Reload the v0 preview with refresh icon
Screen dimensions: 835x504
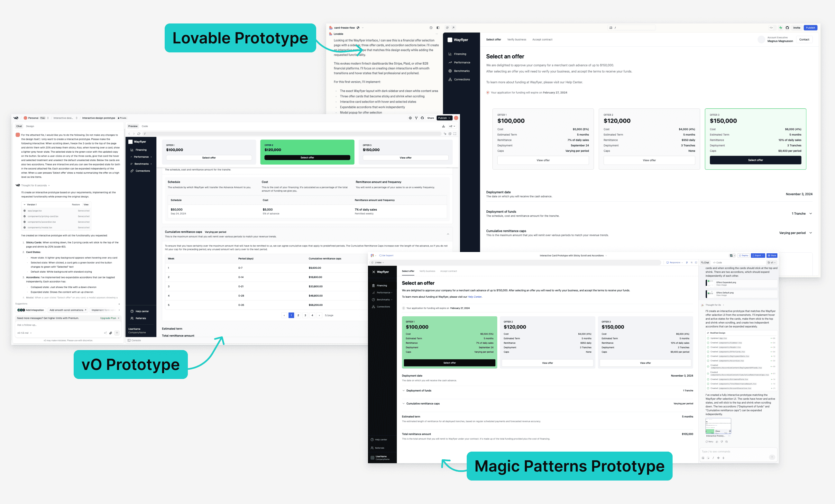139,134
